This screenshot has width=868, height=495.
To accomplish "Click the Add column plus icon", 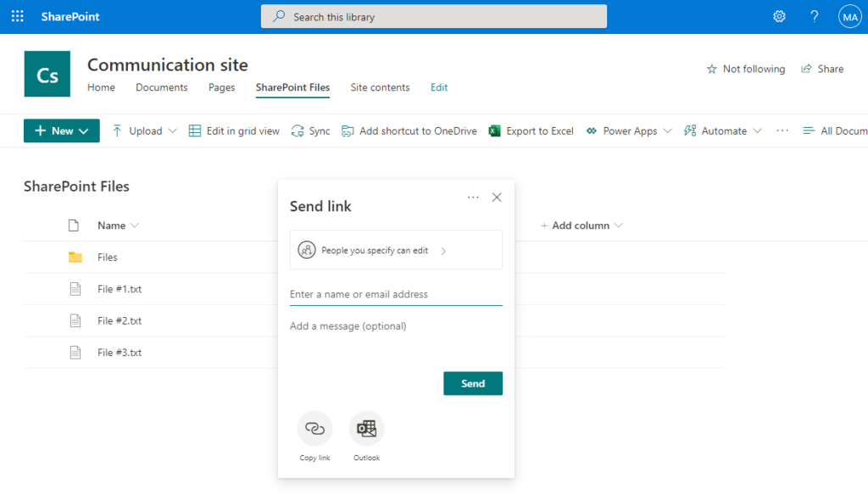I will tap(544, 225).
